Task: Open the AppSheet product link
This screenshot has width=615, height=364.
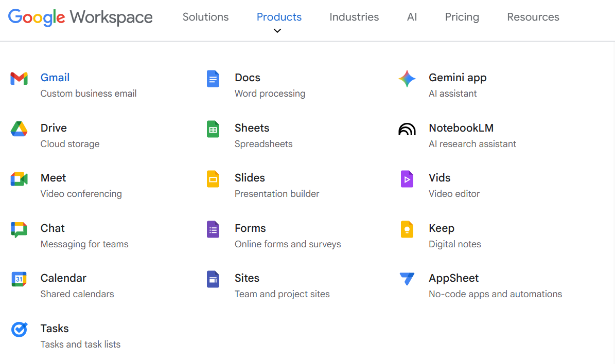Action: click(x=454, y=278)
